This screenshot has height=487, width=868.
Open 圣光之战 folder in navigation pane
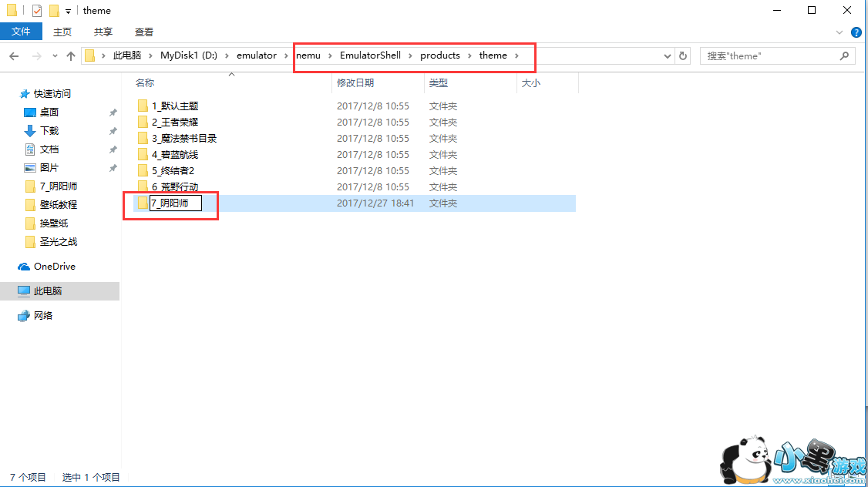click(x=58, y=242)
